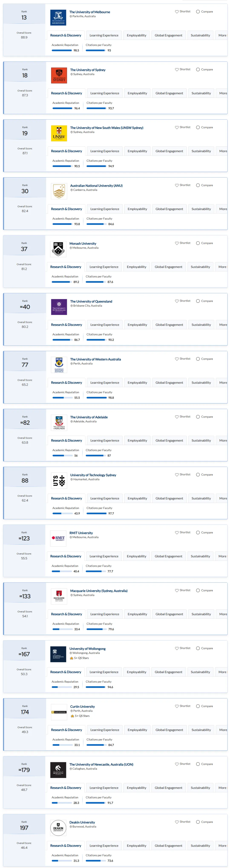Shortlist Deakin University via heart icon
The height and width of the screenshot is (868, 230).
(x=177, y=822)
